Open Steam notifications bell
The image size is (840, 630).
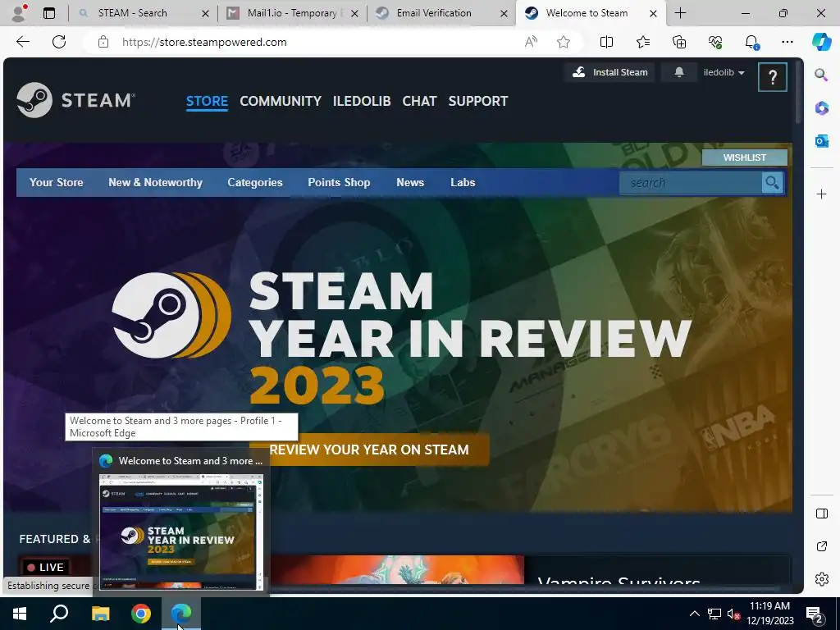pyautogui.click(x=678, y=72)
